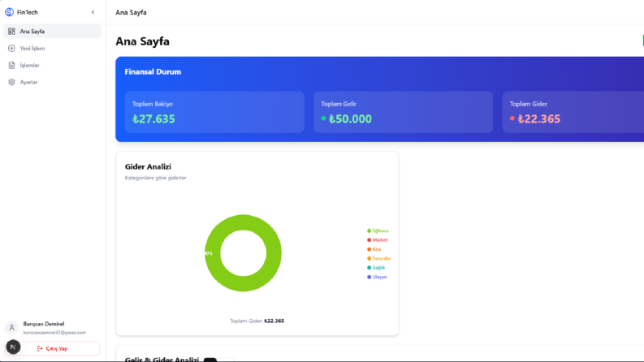The height and width of the screenshot is (362, 644).
Task: Toggle the Ulaşım legend entry
Action: coord(377,277)
